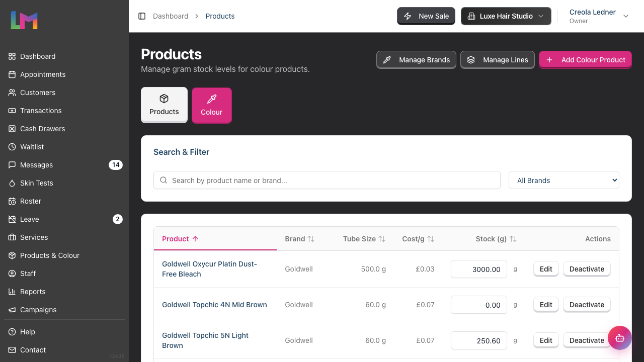This screenshot has height=362, width=644.
Task: Click the Help question mark icon
Action: pos(12,332)
